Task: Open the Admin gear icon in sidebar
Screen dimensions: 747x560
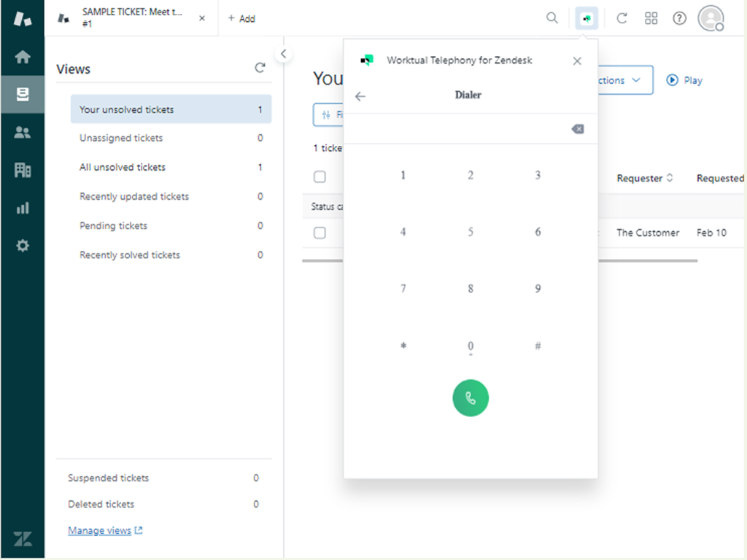Action: pyautogui.click(x=23, y=246)
